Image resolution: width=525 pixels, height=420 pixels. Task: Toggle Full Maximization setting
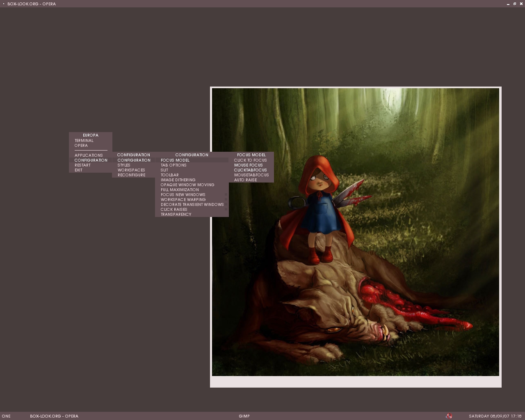192,189
